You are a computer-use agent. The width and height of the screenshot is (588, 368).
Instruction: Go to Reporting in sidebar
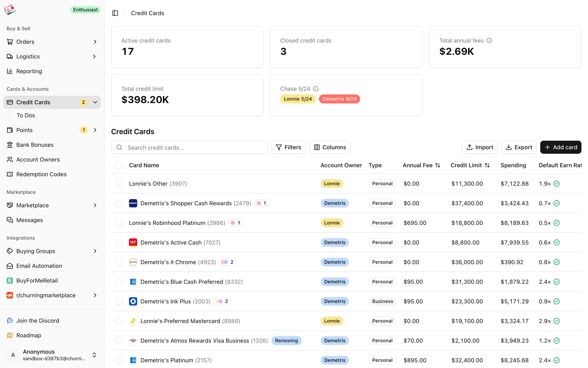tap(52, 71)
